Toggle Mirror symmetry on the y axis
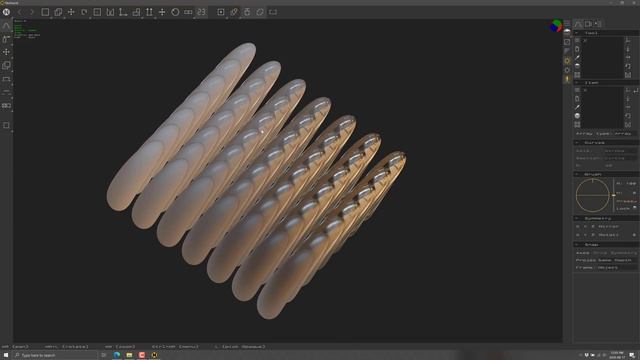Viewport: 640px width, 360px height. coord(585,227)
